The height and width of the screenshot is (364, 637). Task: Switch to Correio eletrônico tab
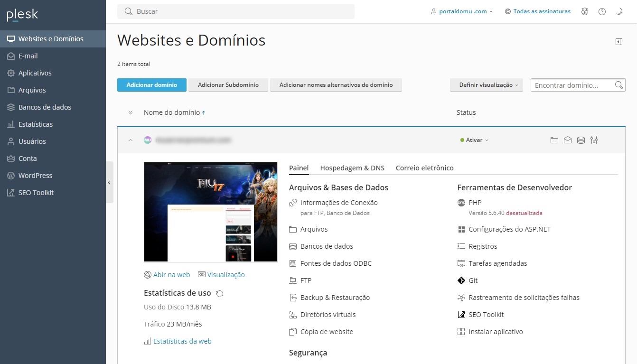click(425, 168)
